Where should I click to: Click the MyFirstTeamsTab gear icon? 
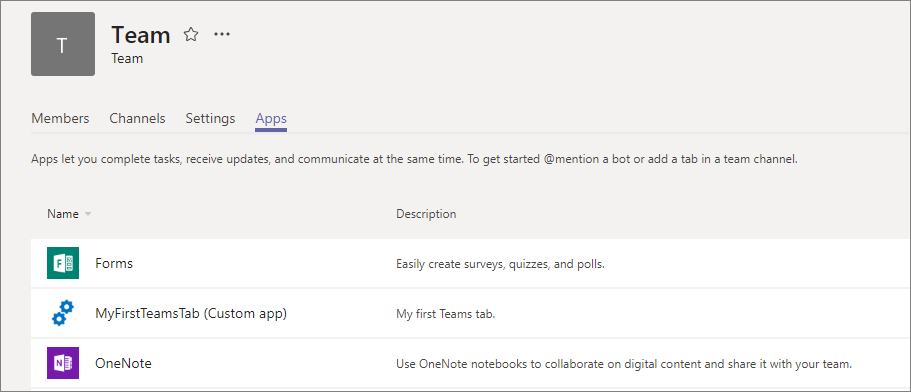point(63,313)
